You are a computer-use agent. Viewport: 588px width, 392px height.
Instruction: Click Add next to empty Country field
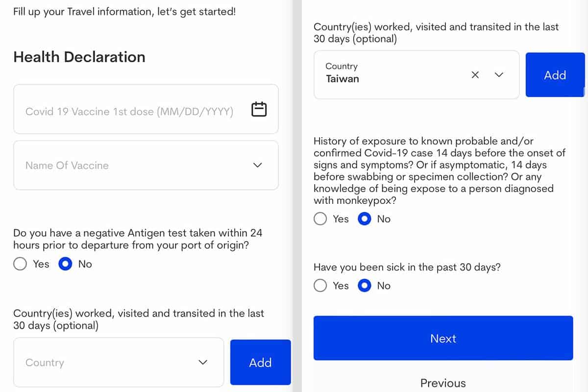(260, 363)
